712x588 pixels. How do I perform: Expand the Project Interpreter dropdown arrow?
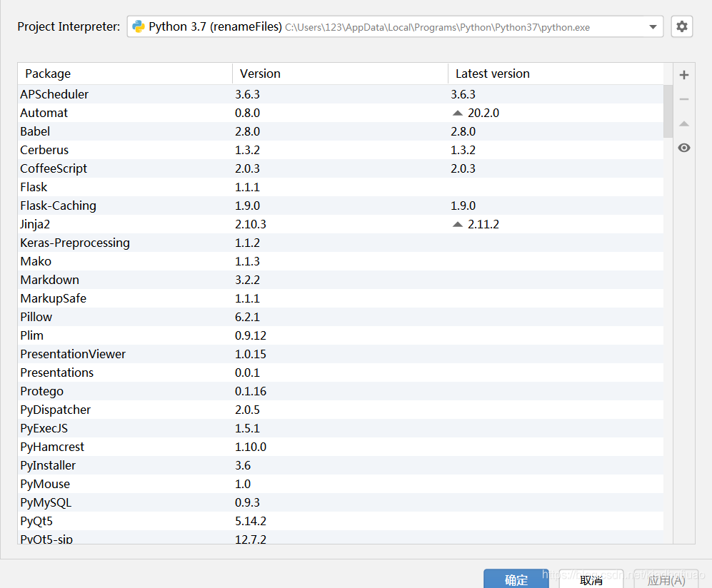point(653,27)
